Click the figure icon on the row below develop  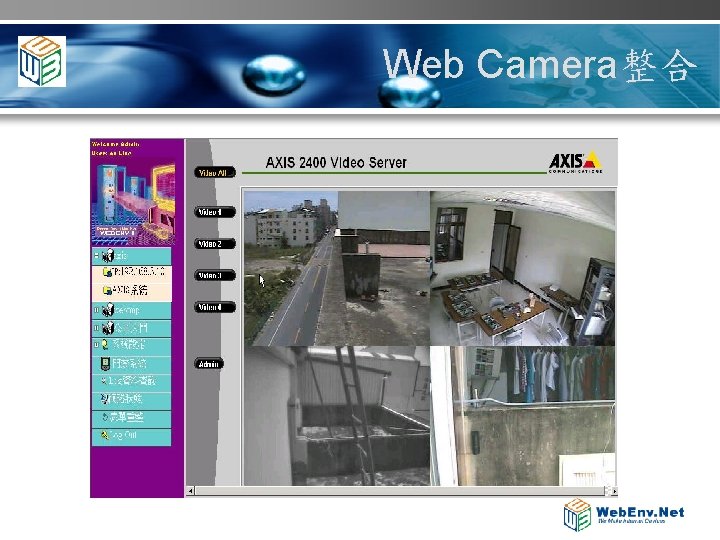(x=108, y=328)
